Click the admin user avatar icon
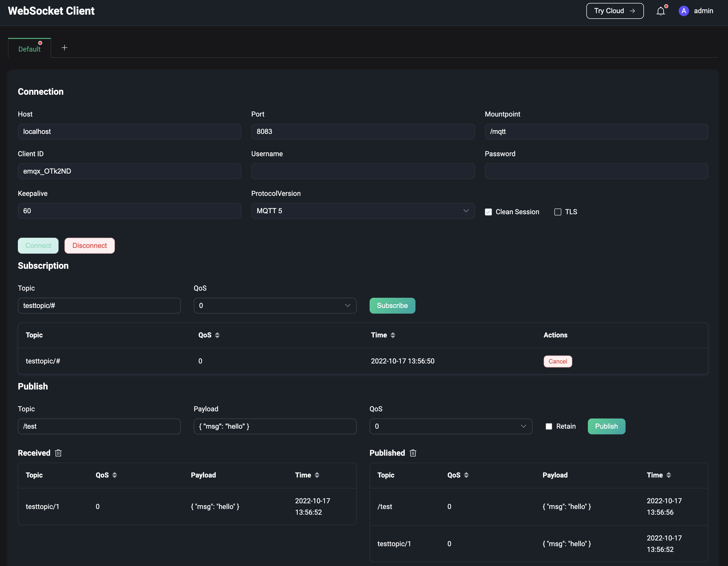 [x=683, y=11]
